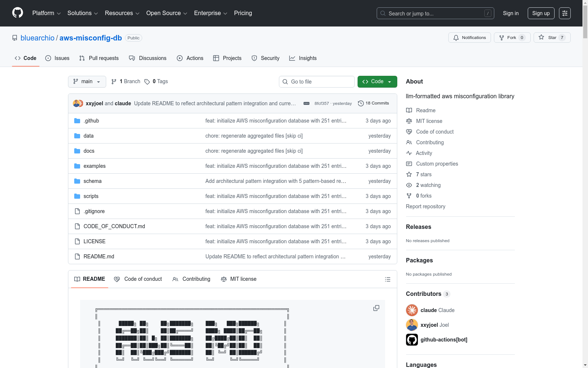588x368 pixels.
Task: Open the 0 Tags link
Action: pos(156,81)
